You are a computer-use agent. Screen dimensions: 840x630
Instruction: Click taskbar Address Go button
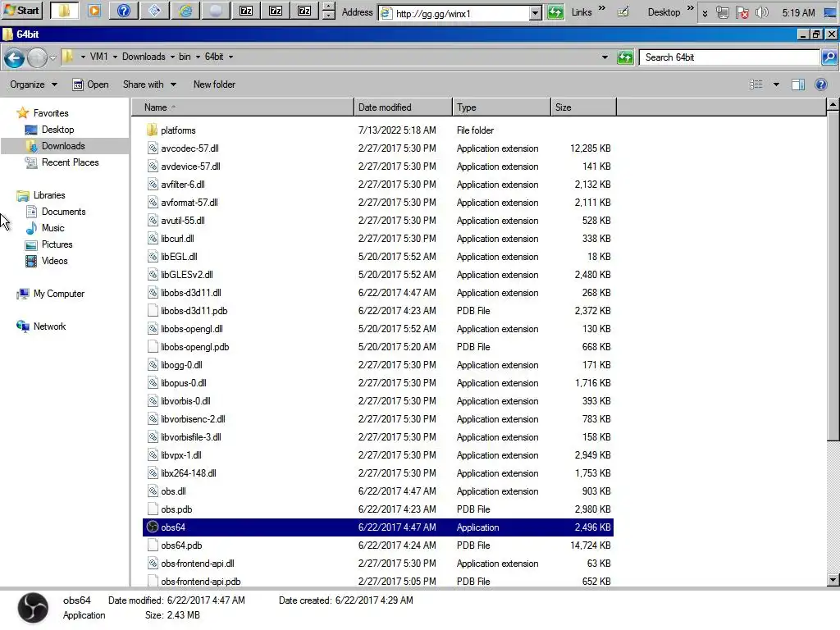[x=555, y=12]
